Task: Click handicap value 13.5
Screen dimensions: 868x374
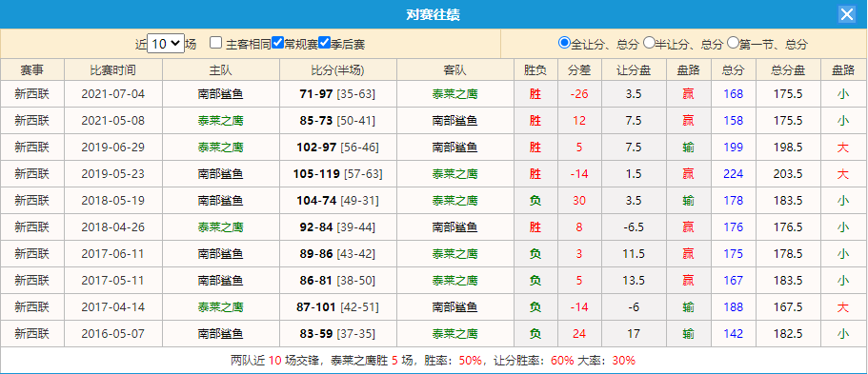Action: coord(634,281)
